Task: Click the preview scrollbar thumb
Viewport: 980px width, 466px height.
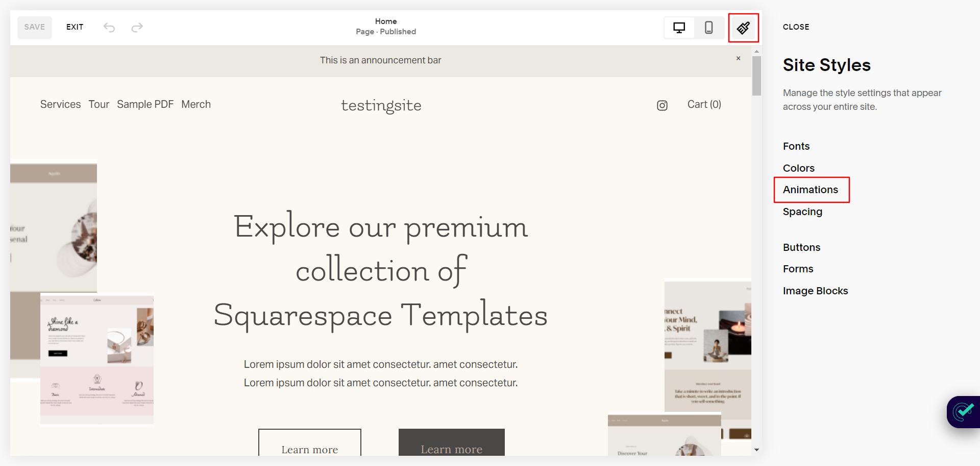Action: (756, 76)
